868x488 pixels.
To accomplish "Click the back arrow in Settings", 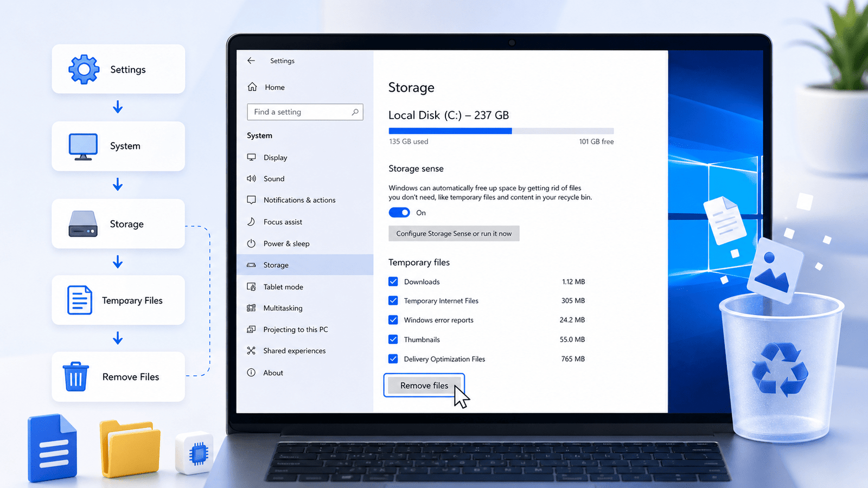I will coord(251,61).
